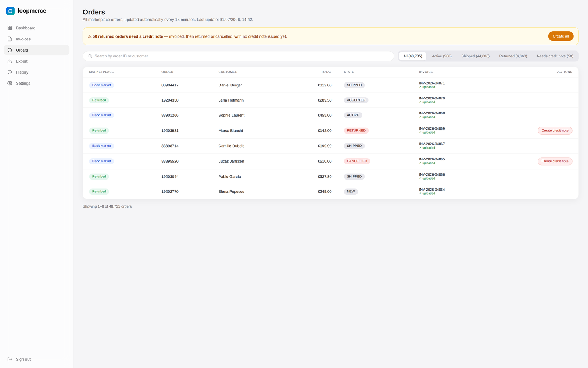The height and width of the screenshot is (368, 588).
Task: Click the CANCELLED state badge
Action: click(x=357, y=161)
